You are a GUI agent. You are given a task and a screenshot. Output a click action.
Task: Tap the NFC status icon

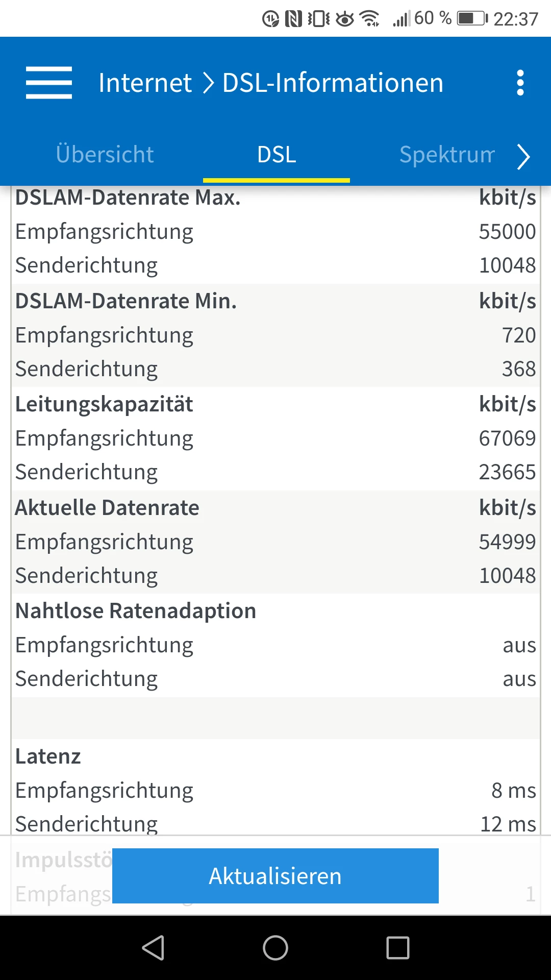point(293,19)
